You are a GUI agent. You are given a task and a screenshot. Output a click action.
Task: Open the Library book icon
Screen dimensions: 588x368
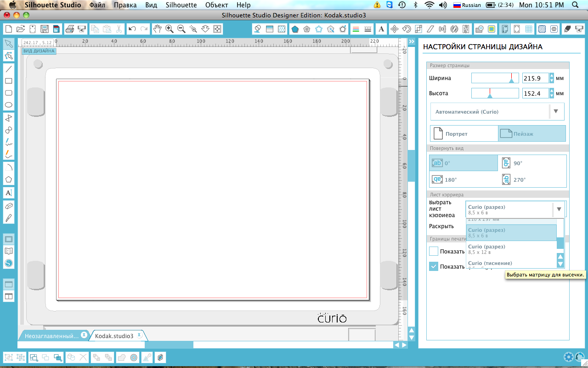(x=8, y=251)
